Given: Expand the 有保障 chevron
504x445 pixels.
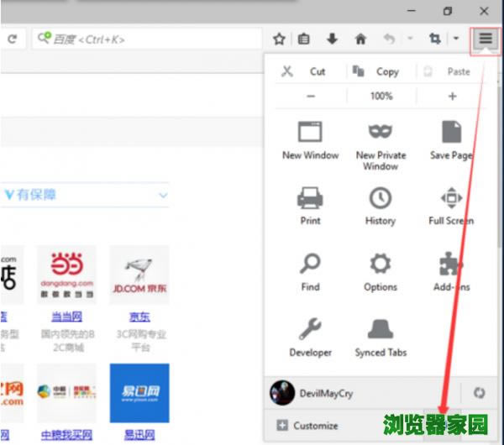Looking at the screenshot, I should [163, 195].
